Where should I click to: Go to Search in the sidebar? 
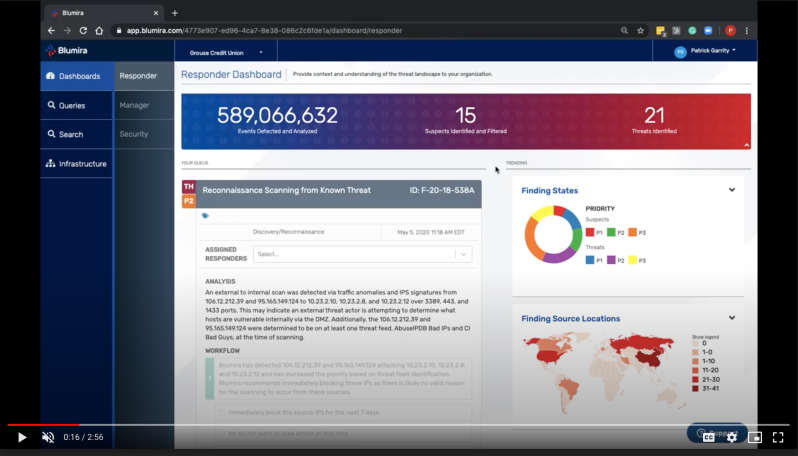pyautogui.click(x=70, y=134)
